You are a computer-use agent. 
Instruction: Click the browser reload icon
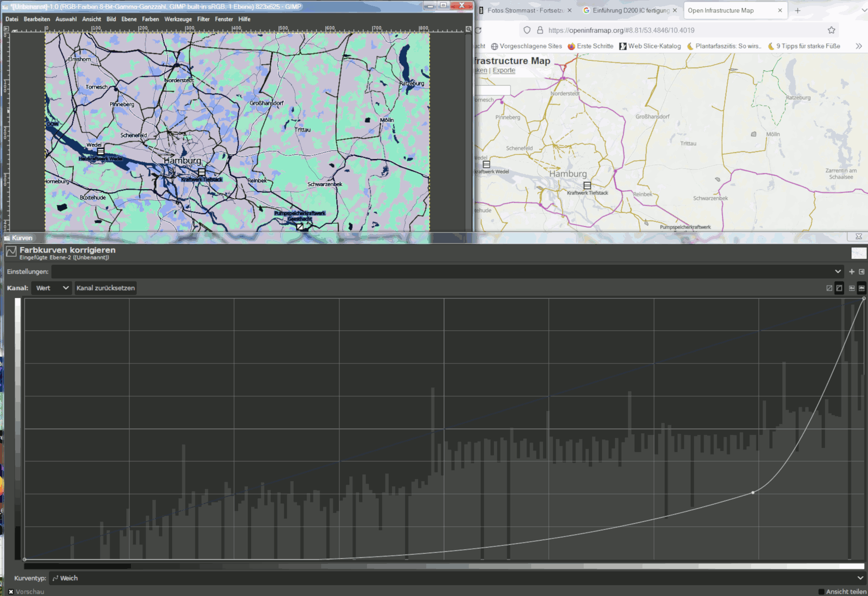pyautogui.click(x=478, y=30)
